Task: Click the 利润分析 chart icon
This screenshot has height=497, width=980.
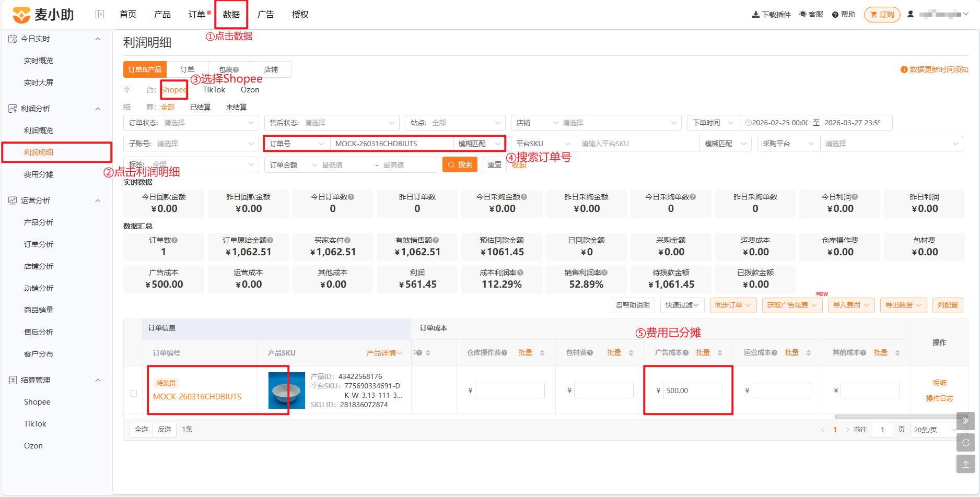Action: click(x=13, y=109)
